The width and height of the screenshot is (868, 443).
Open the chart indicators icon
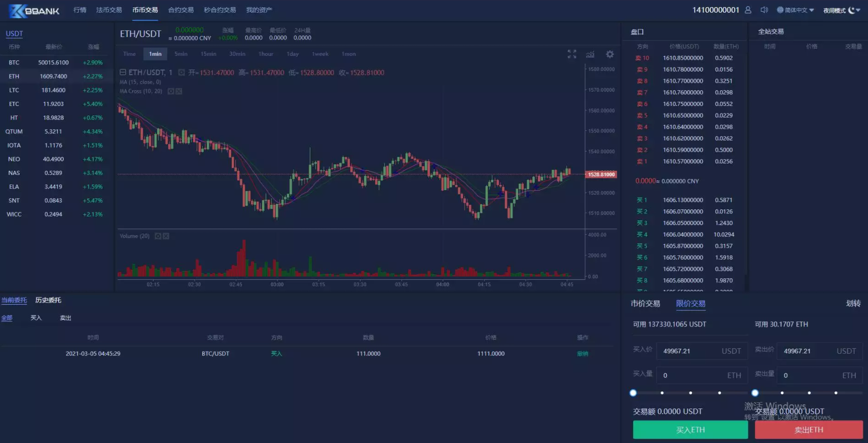pos(590,54)
